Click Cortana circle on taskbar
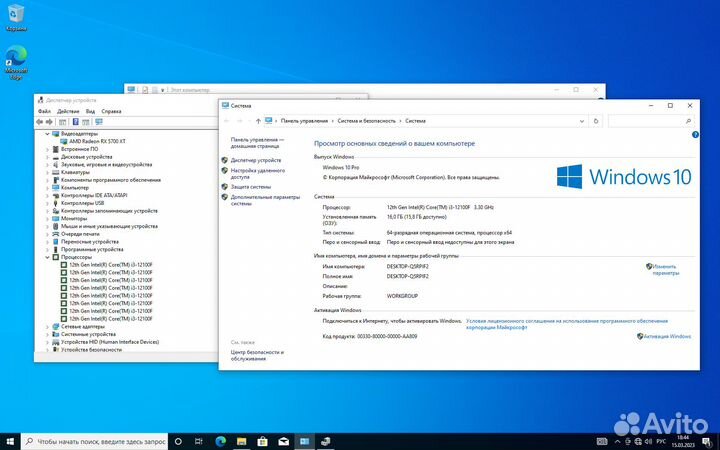 178,441
